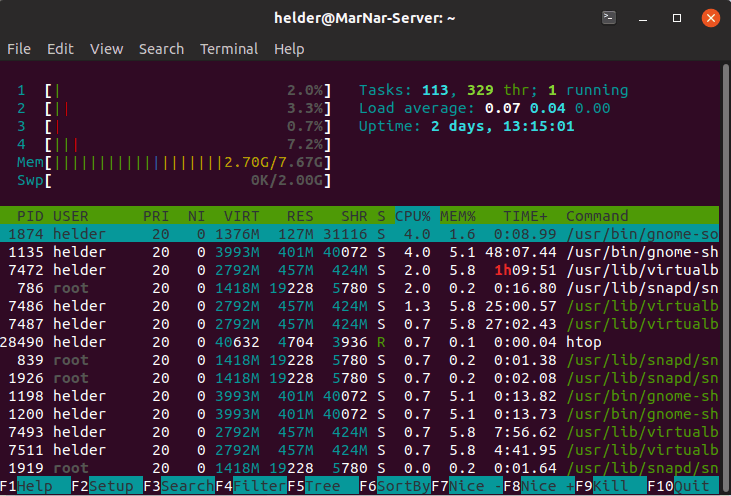The image size is (731, 496).
Task: Select process row with PID 1874
Action: tap(359, 234)
